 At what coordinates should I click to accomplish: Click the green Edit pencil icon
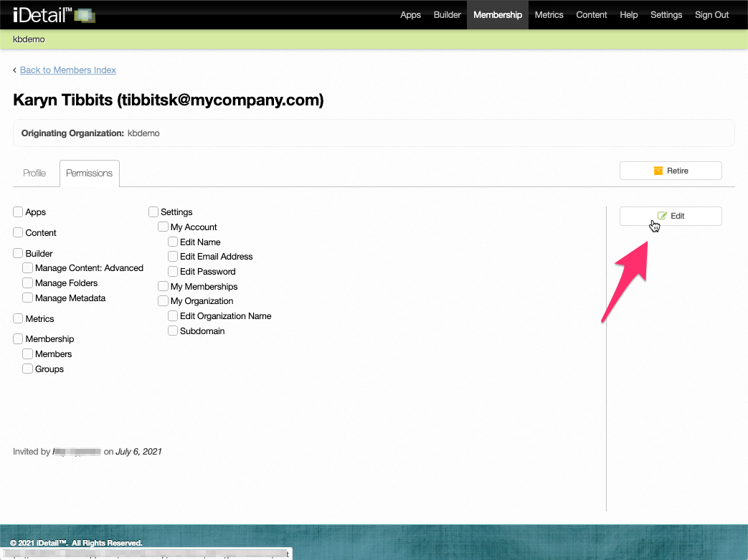coord(662,216)
